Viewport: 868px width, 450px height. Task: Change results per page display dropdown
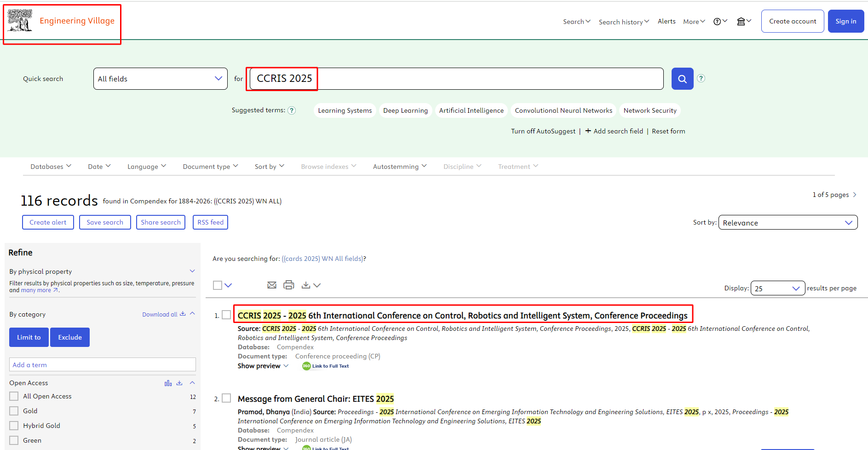(777, 288)
